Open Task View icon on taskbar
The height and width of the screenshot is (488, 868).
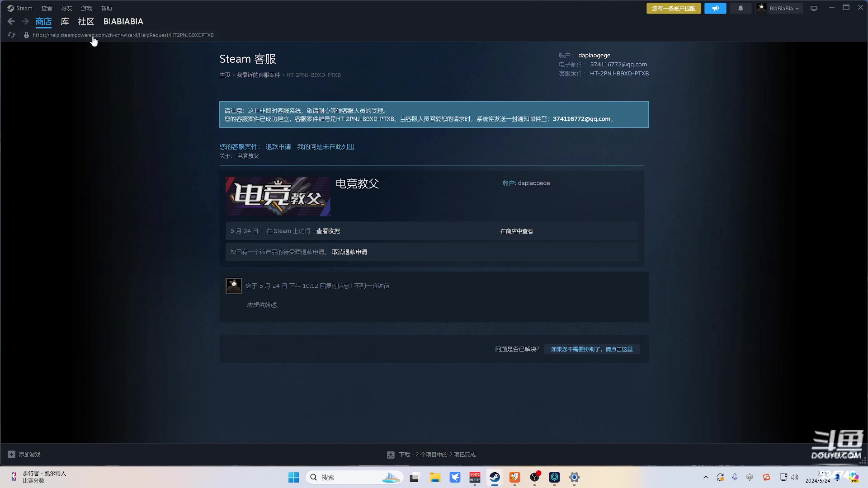[415, 477]
